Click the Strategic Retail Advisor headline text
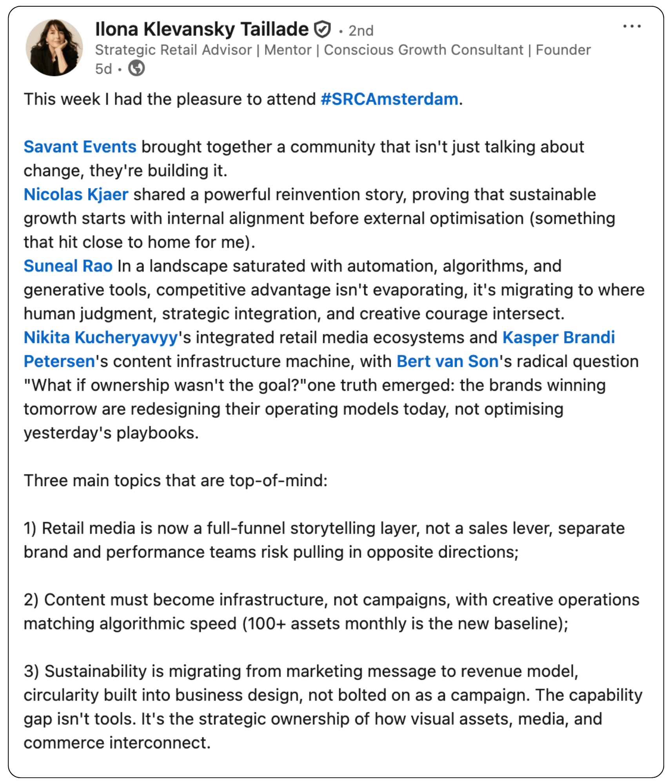Image resolution: width=672 pixels, height=784 pixels. [173, 50]
